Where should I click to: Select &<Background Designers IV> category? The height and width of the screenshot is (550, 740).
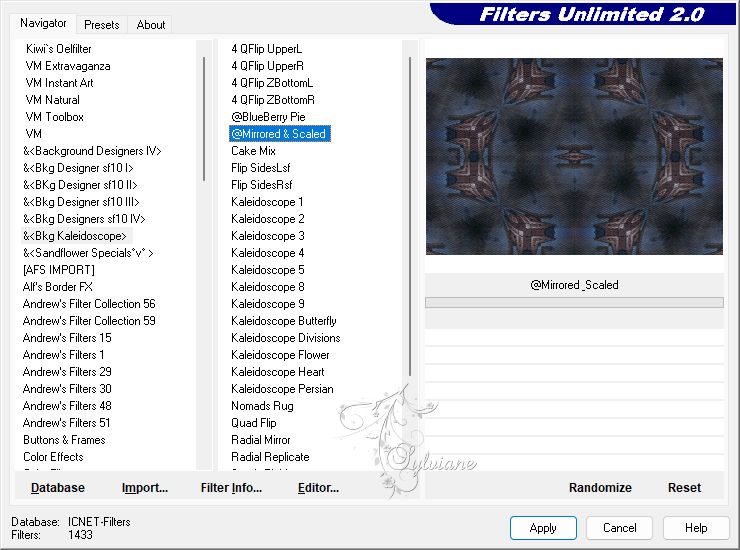coord(92,151)
